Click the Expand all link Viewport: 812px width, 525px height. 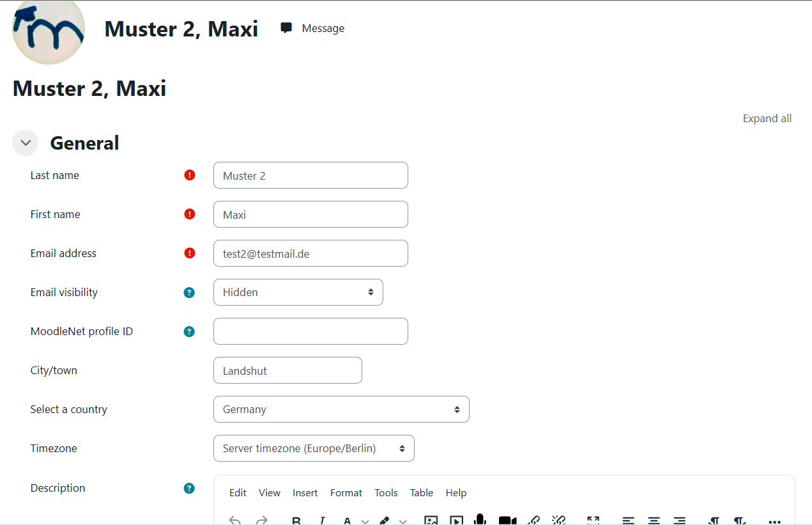pyautogui.click(x=767, y=118)
